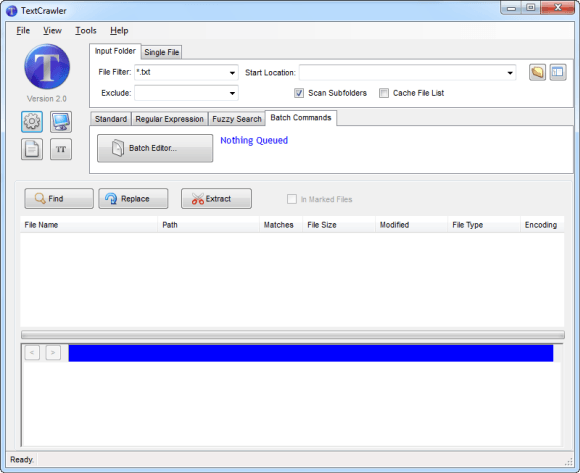
Task: Click the TT font icon button
Action: click(x=61, y=149)
